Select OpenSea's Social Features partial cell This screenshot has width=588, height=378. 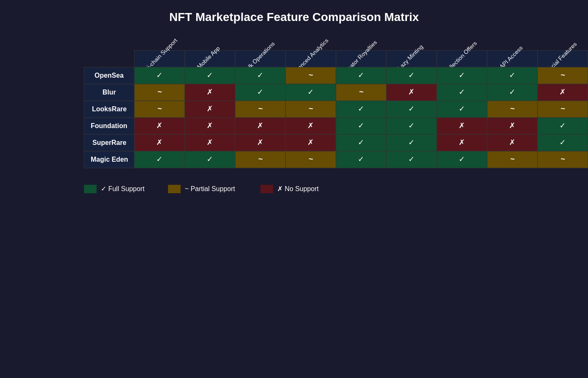pos(563,76)
